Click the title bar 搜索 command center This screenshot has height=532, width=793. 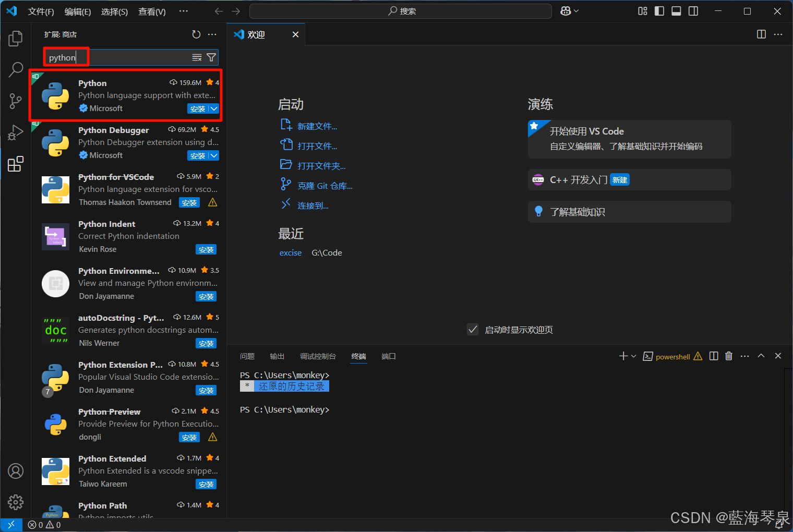(401, 11)
